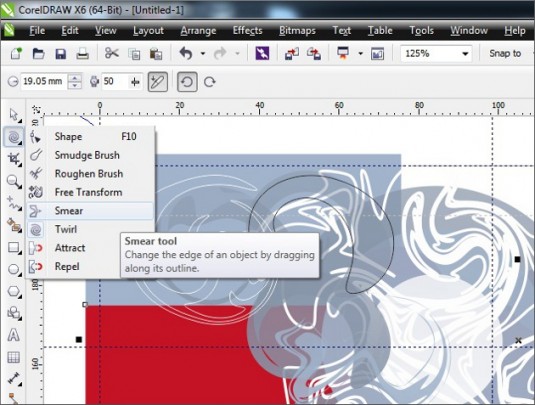Image resolution: width=535 pixels, height=405 pixels.
Task: Click the nib size 19.05 mm field
Action: pyautogui.click(x=43, y=82)
